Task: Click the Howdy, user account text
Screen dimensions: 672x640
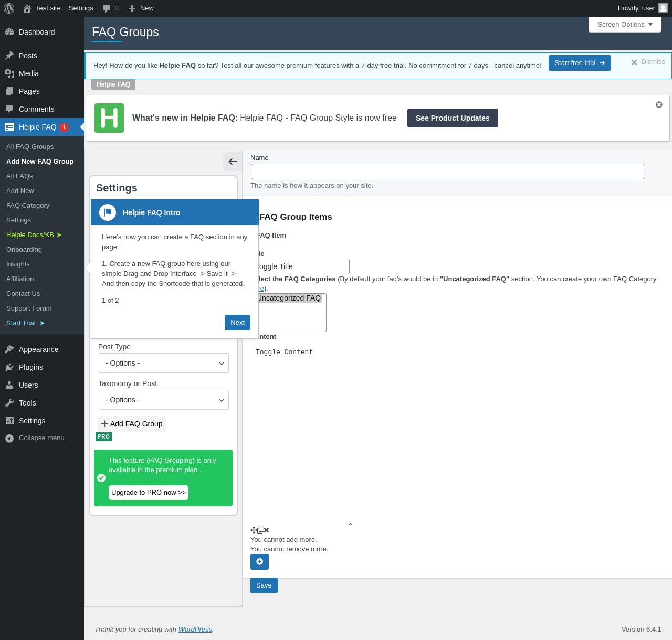Action: pos(636,8)
